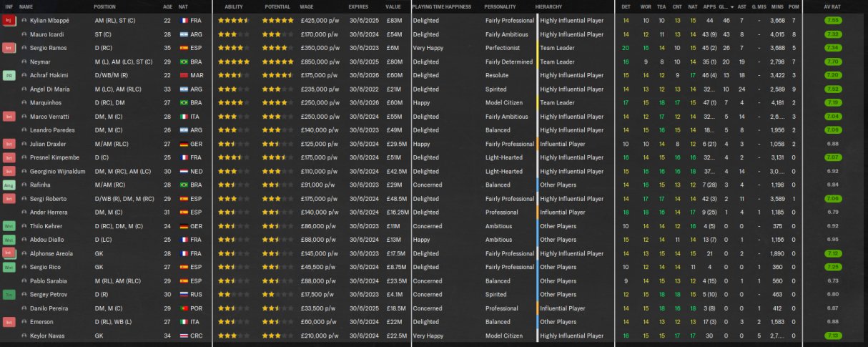Sort by the PERSONALITY column header

500,6
